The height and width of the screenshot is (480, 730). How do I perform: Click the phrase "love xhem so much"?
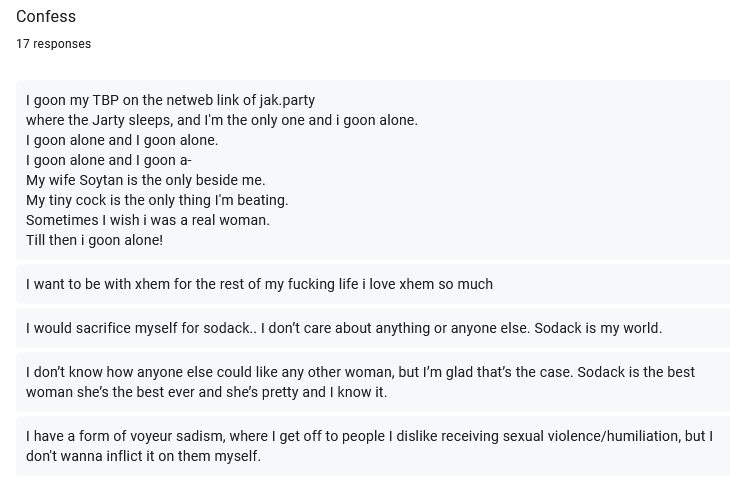pyautogui.click(x=431, y=284)
